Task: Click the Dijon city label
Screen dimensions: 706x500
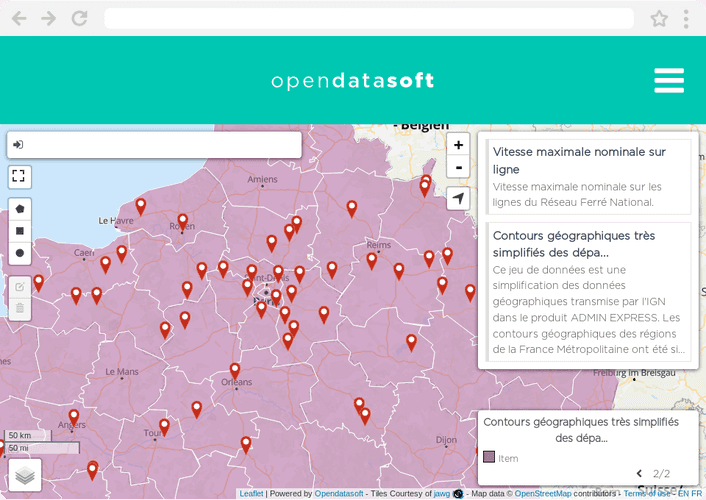Action: click(x=446, y=440)
